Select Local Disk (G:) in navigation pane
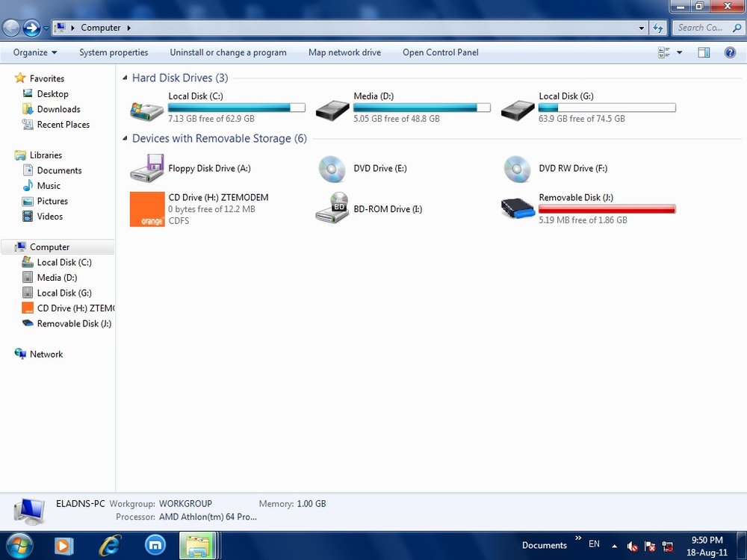This screenshot has height=560, width=747. [64, 293]
